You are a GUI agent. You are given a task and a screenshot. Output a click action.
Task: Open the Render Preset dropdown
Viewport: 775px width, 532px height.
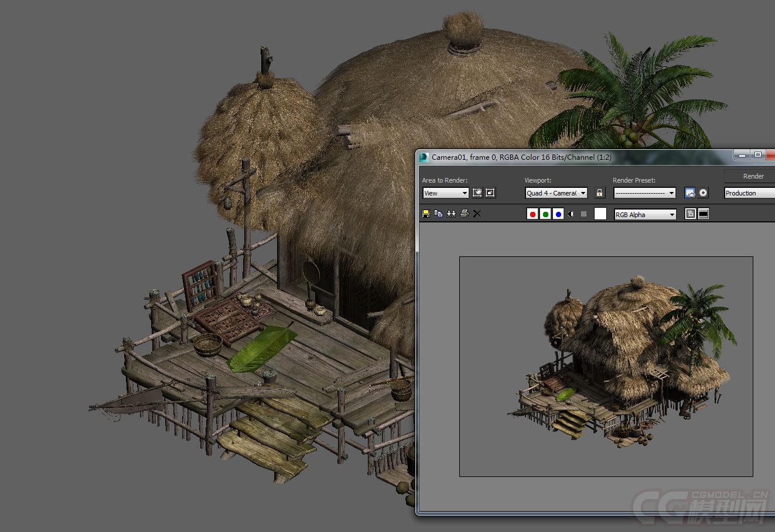[x=644, y=193]
